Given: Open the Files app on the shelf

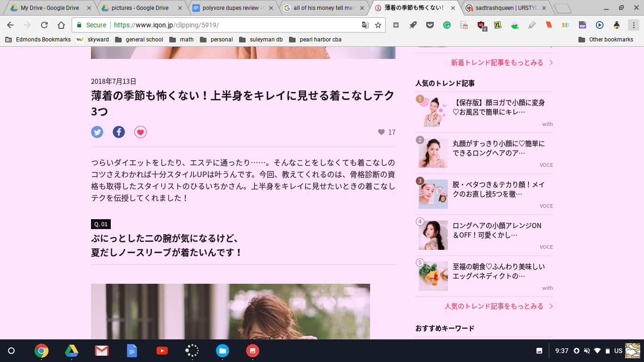Looking at the screenshot, I should pyautogui.click(x=223, y=351).
